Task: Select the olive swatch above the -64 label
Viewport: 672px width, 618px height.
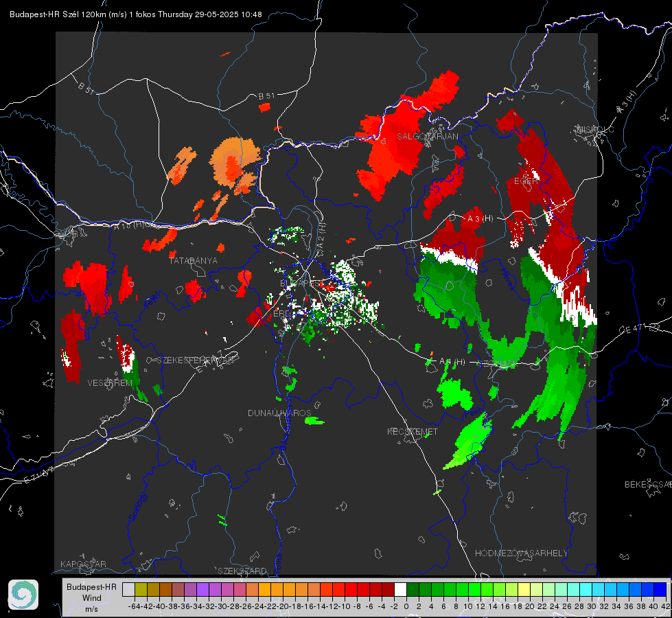Action: point(141,589)
